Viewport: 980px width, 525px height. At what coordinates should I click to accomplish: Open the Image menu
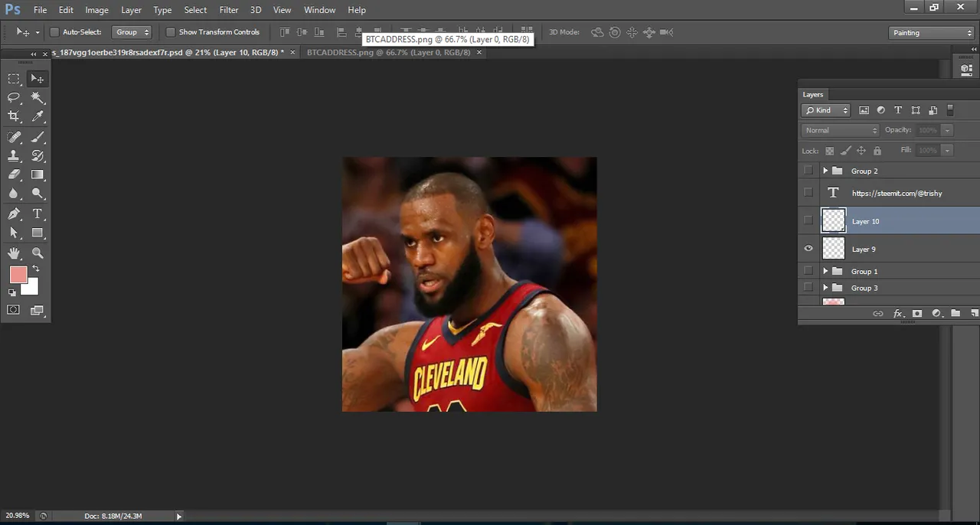pos(96,10)
